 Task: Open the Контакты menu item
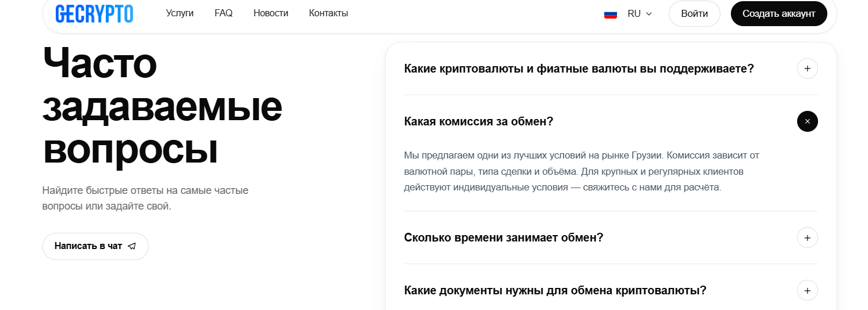(328, 13)
